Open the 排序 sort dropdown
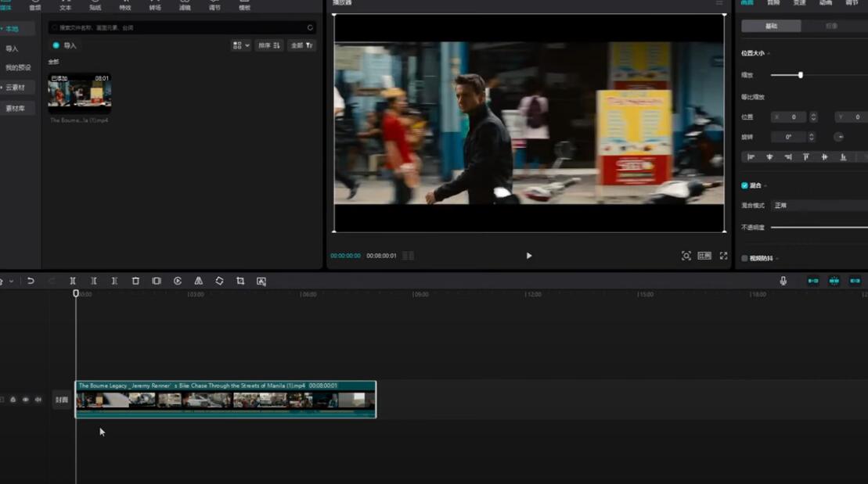This screenshot has height=484, width=868. point(269,45)
